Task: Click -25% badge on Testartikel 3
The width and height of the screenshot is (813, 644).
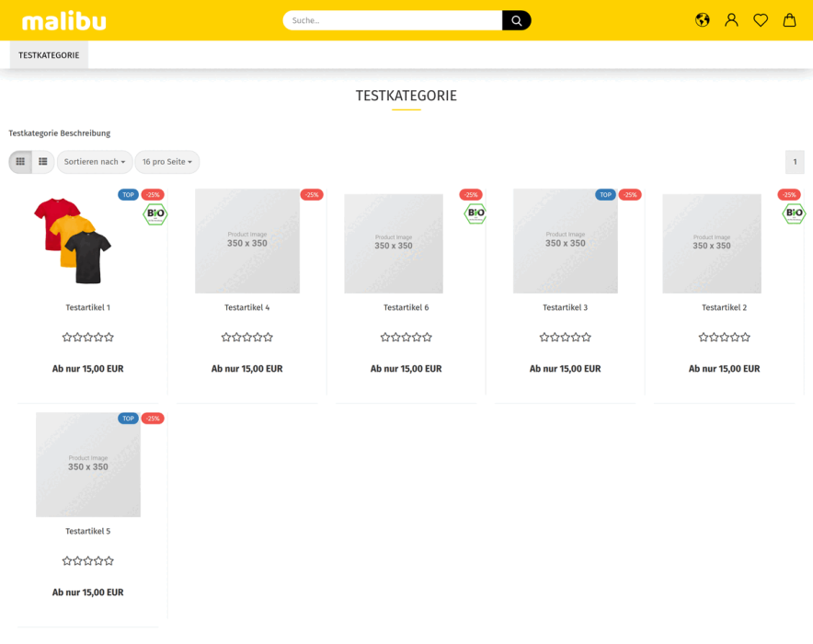Action: tap(630, 195)
